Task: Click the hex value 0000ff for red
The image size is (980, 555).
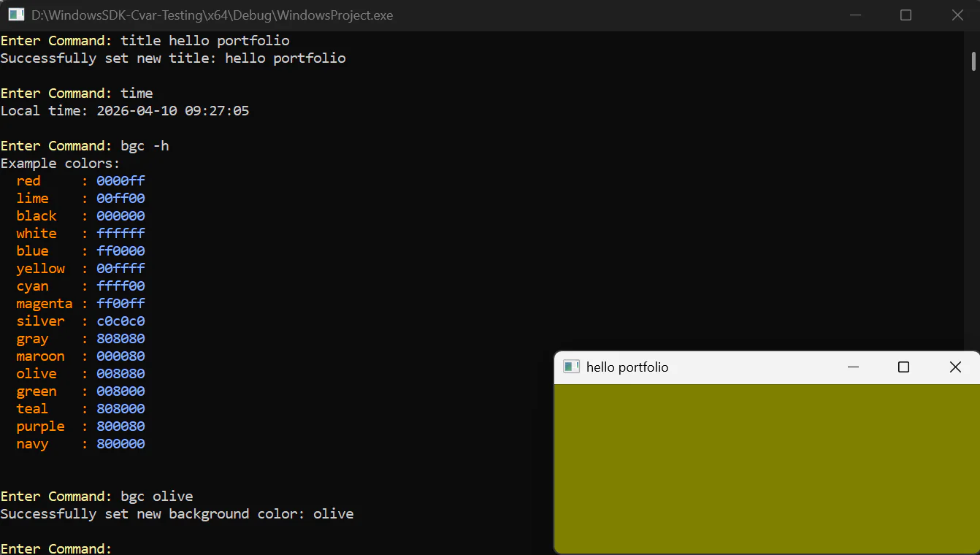Action: click(x=120, y=180)
